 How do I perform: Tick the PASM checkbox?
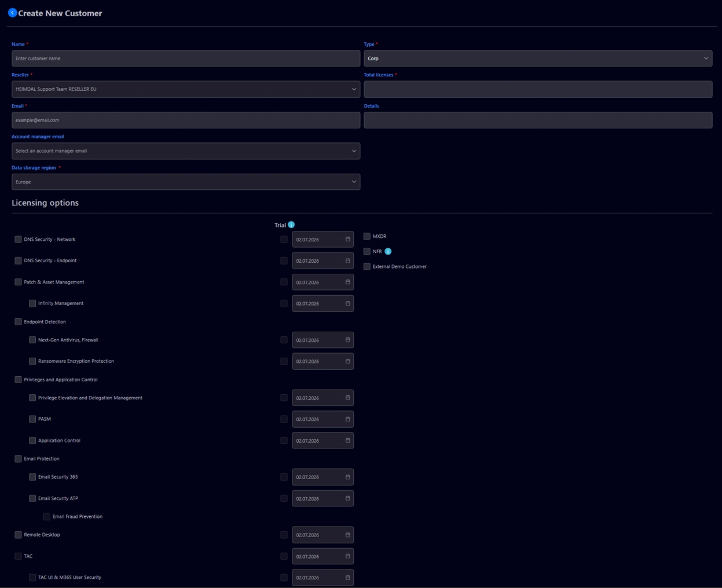pos(32,419)
